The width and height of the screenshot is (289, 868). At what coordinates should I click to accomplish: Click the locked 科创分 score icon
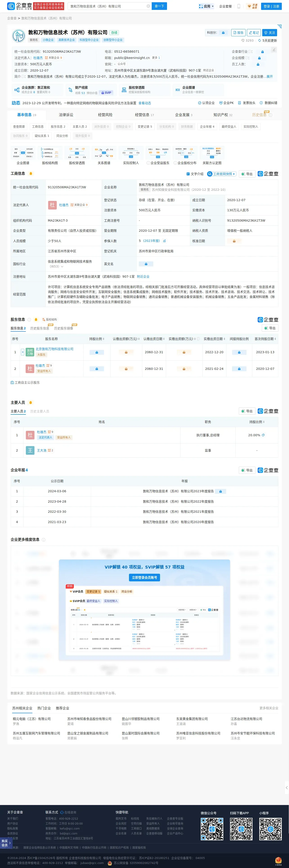[x=223, y=33]
